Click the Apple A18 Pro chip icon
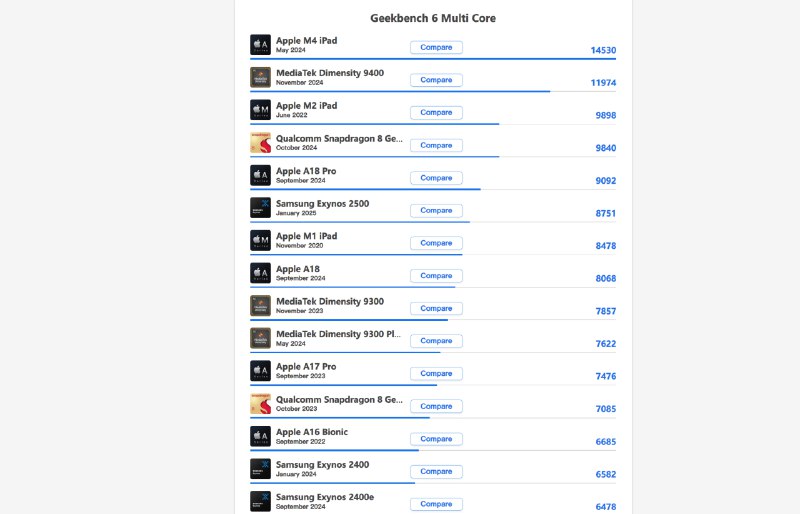The image size is (800, 514). pos(260,176)
